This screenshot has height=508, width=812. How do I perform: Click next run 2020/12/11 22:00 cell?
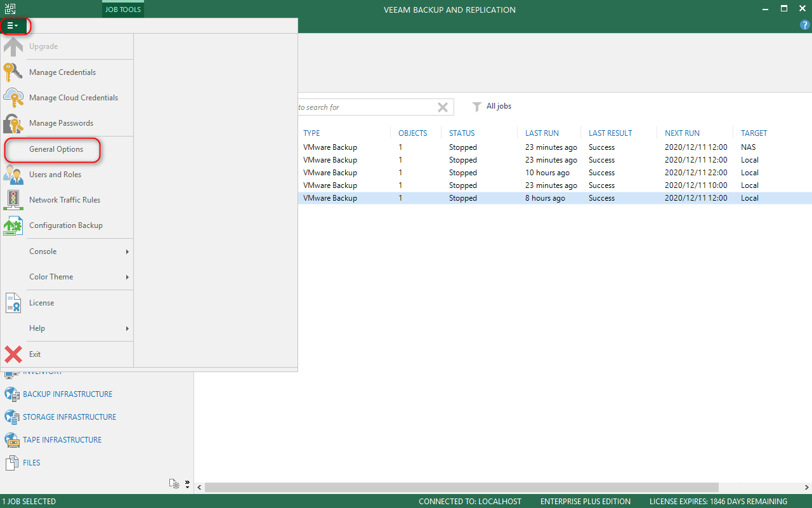coord(696,173)
